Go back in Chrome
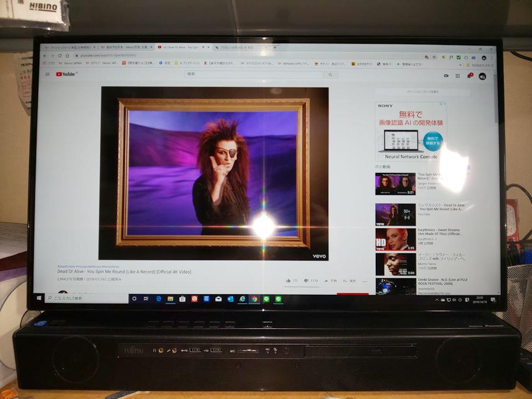Image resolution: width=532 pixels, height=399 pixels. 45,55
